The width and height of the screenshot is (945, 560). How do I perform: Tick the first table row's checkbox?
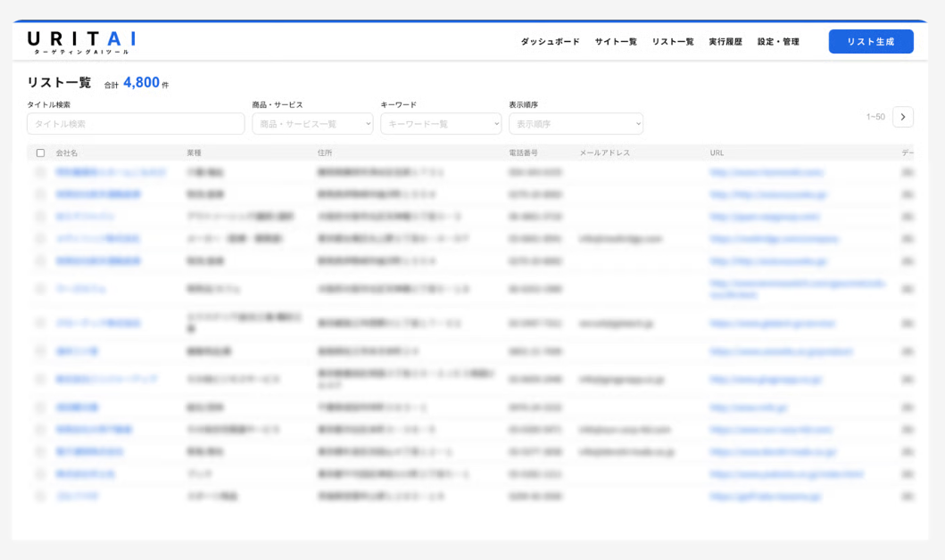coord(40,172)
